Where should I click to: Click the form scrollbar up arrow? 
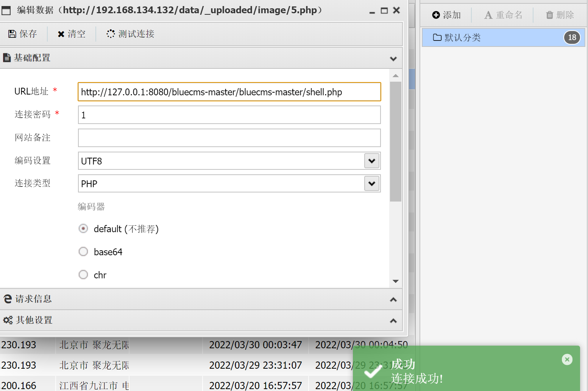click(x=396, y=76)
